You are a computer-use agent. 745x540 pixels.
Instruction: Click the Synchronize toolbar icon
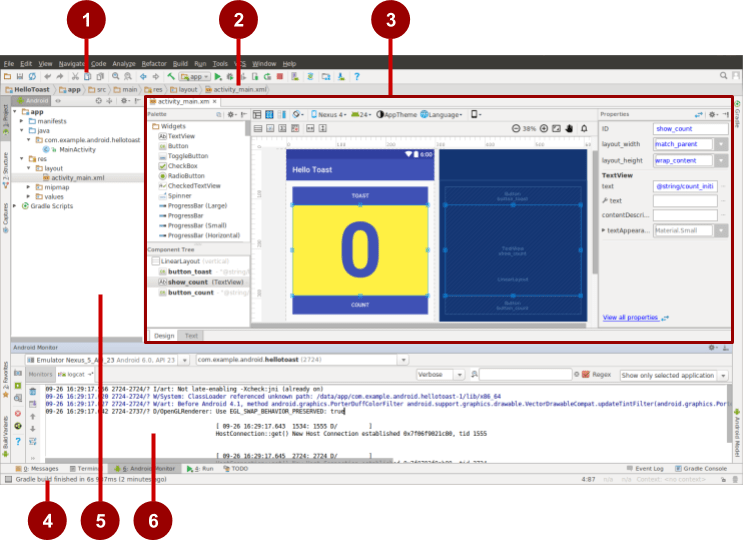(32, 76)
